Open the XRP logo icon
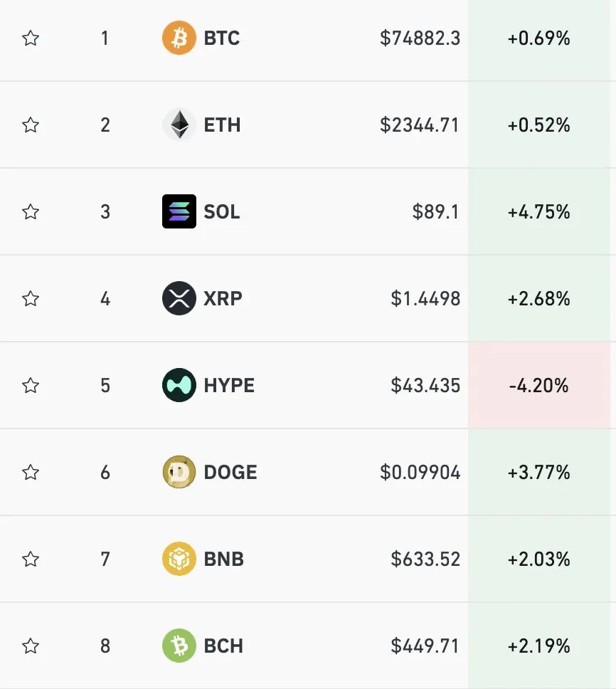The height and width of the screenshot is (689, 616). pyautogui.click(x=179, y=298)
